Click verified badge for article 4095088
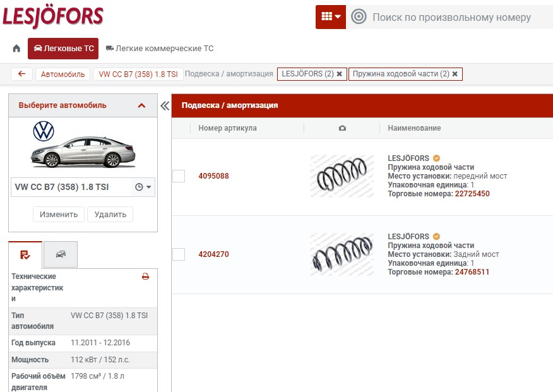 [436, 158]
